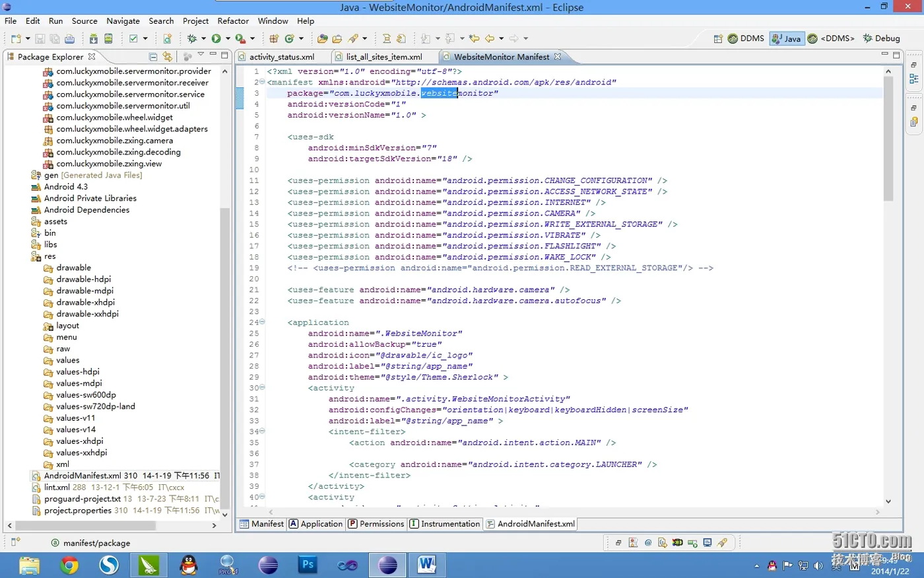Collapse All in the Package Explorer

tap(153, 57)
